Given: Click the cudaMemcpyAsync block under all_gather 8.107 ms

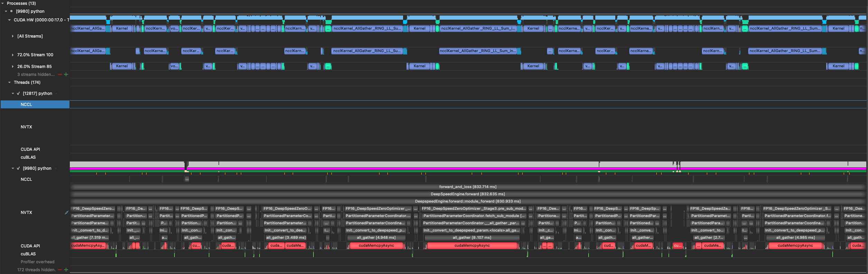Looking at the screenshot, I should point(472,246).
